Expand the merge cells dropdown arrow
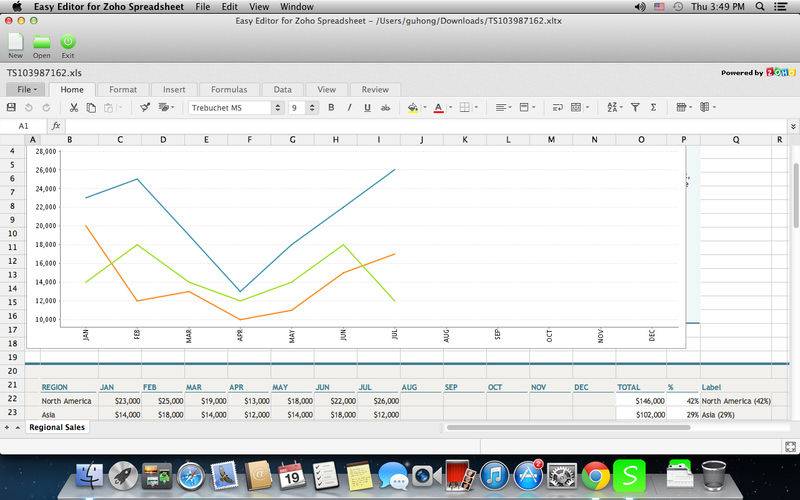The width and height of the screenshot is (800, 500). pos(587,107)
